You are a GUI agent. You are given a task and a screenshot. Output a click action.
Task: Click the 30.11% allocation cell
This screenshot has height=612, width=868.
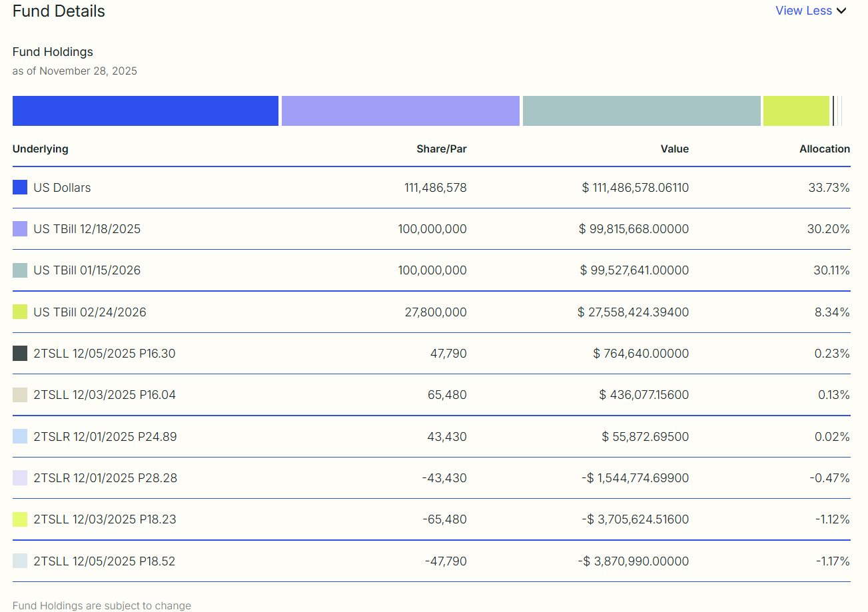point(830,270)
